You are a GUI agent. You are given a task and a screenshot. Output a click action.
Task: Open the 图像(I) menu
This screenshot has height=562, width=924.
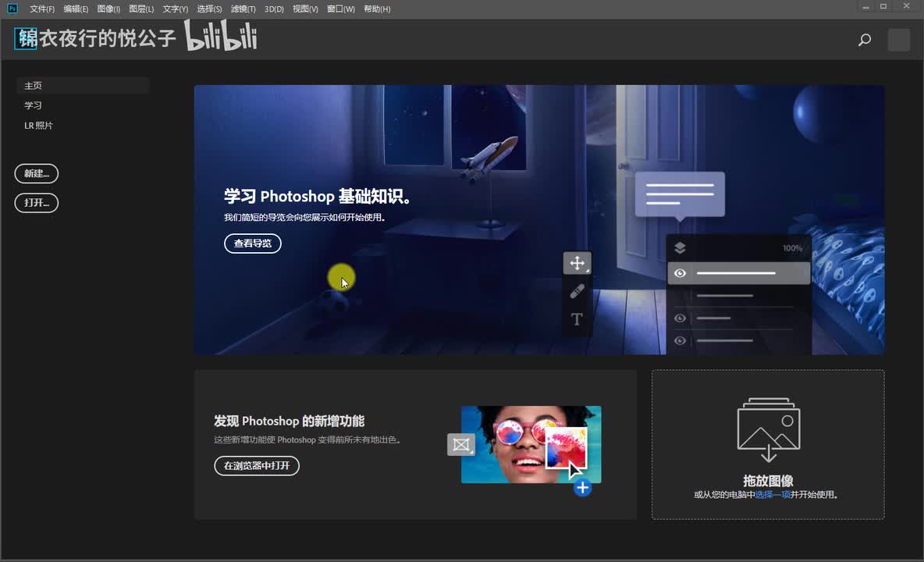coord(108,9)
